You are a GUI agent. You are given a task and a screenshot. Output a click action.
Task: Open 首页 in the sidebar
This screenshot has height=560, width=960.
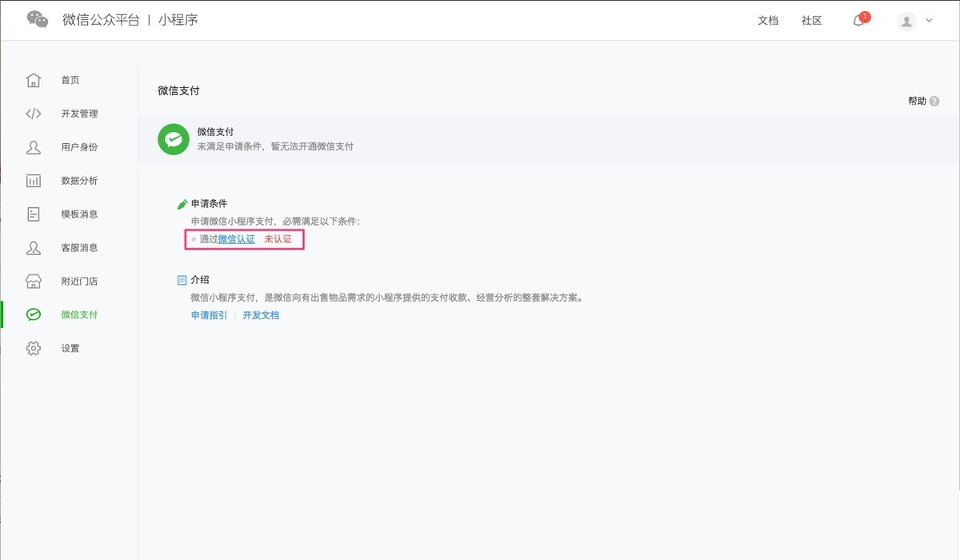[x=70, y=80]
